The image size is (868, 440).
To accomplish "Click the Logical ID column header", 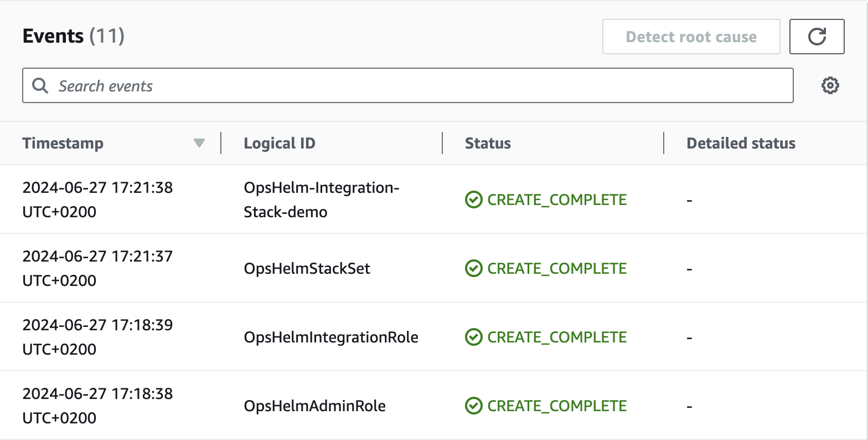I will coord(280,143).
